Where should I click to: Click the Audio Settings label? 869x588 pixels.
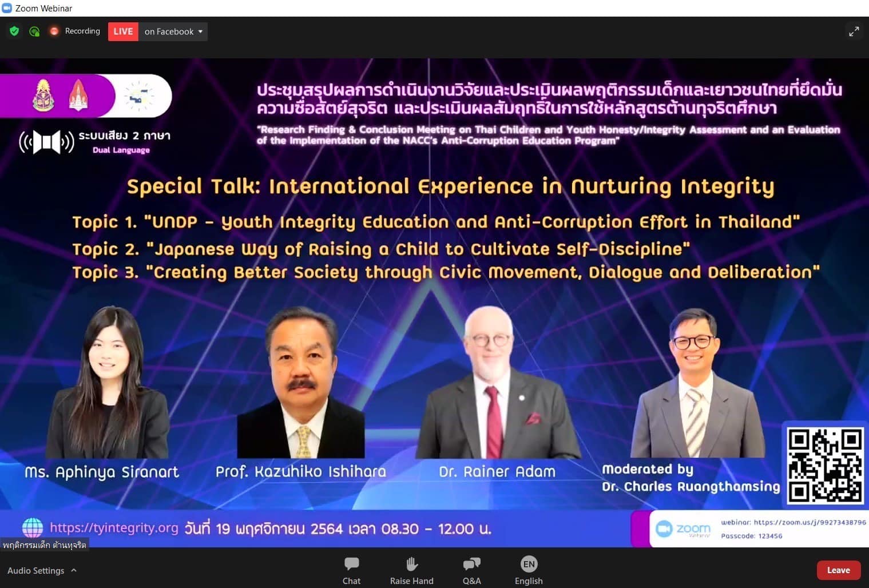tap(35, 570)
